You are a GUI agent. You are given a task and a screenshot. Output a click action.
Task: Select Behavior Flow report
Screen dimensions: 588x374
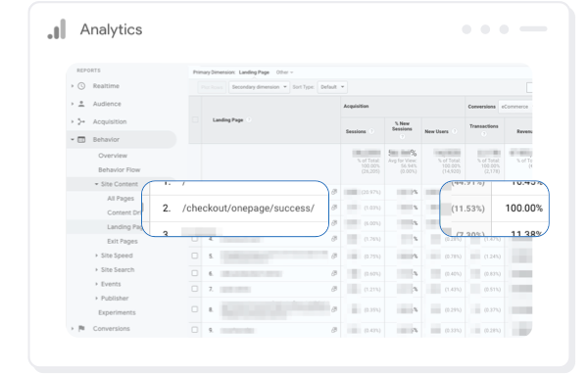point(120,169)
